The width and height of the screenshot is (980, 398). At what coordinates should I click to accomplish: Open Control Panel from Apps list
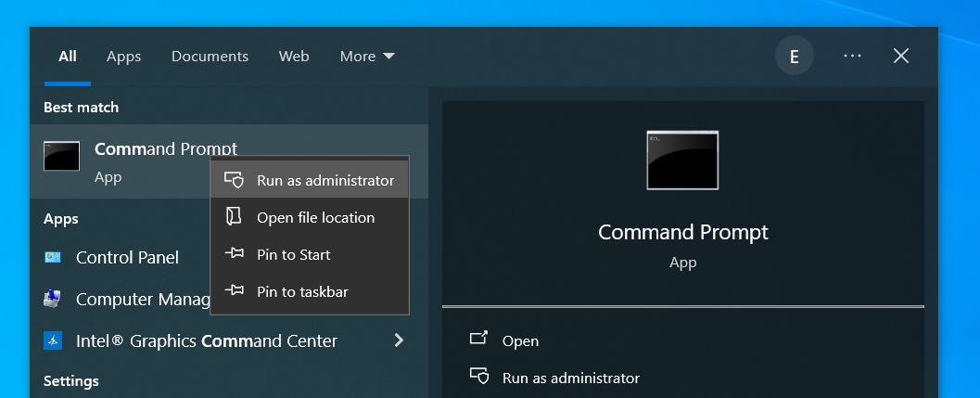click(127, 257)
